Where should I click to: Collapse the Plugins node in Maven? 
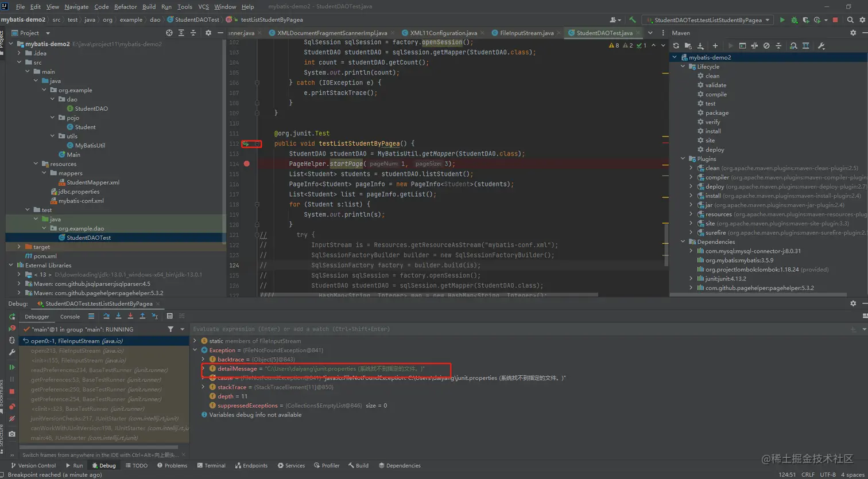(x=683, y=159)
